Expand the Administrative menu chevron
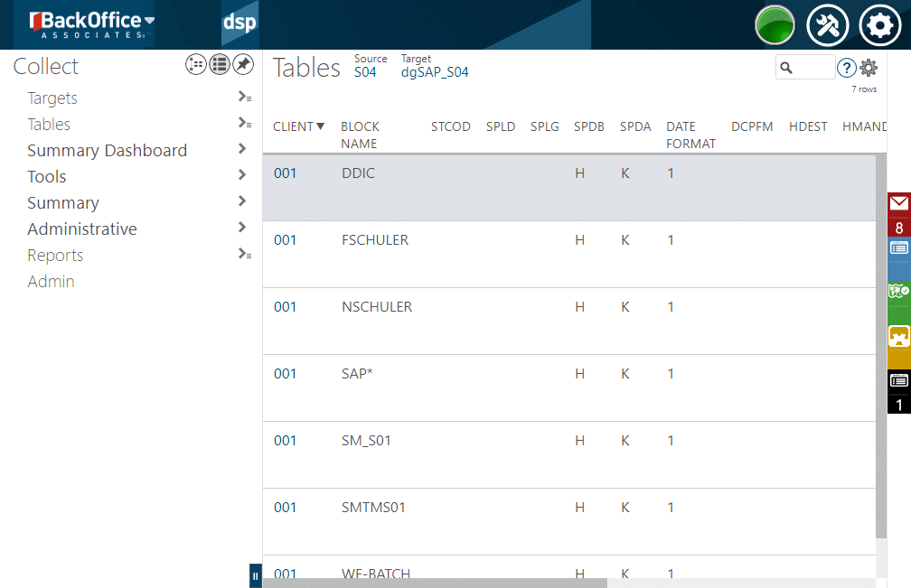Screen dimensions: 911x588 (242, 228)
